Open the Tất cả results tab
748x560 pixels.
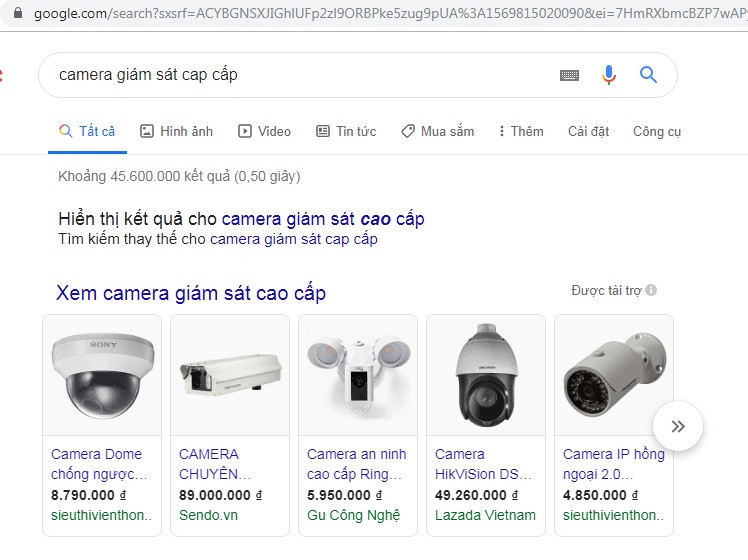tap(87, 131)
